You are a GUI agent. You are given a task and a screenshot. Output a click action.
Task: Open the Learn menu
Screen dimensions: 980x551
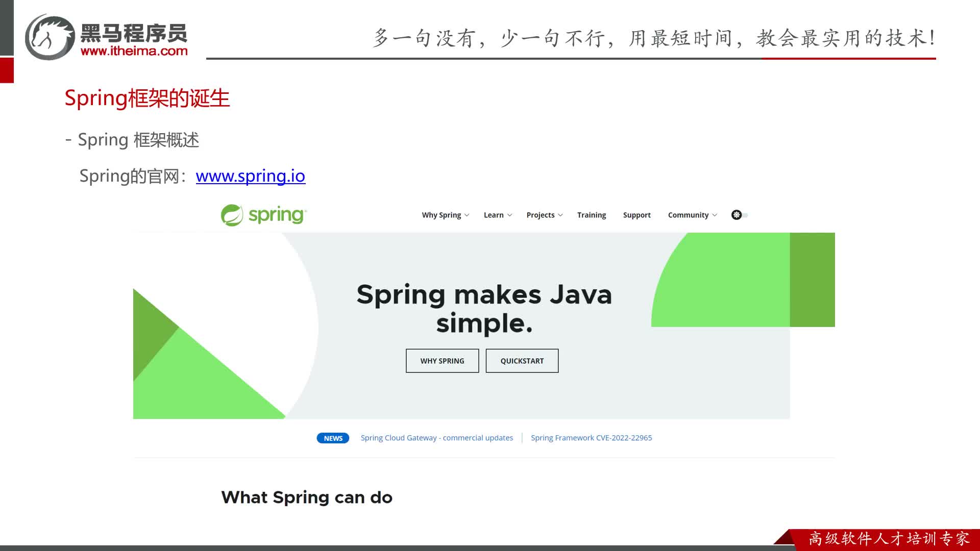[x=498, y=215]
